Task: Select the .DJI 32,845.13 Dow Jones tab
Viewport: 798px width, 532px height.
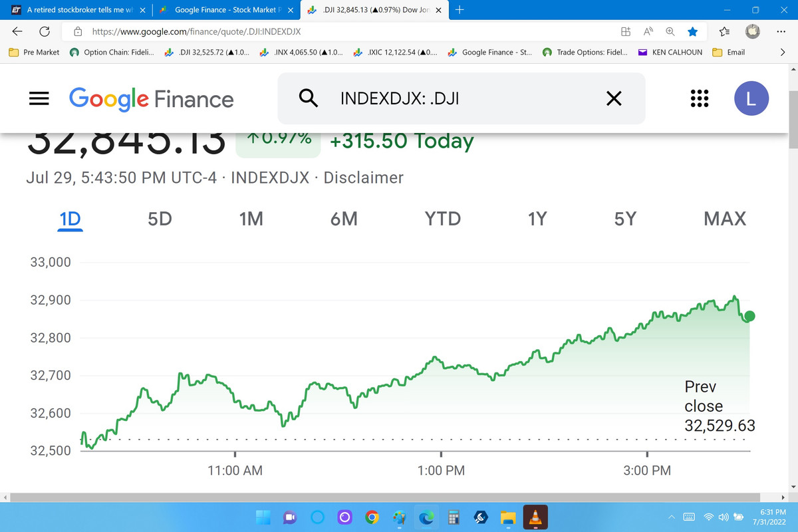Action: pyautogui.click(x=374, y=10)
